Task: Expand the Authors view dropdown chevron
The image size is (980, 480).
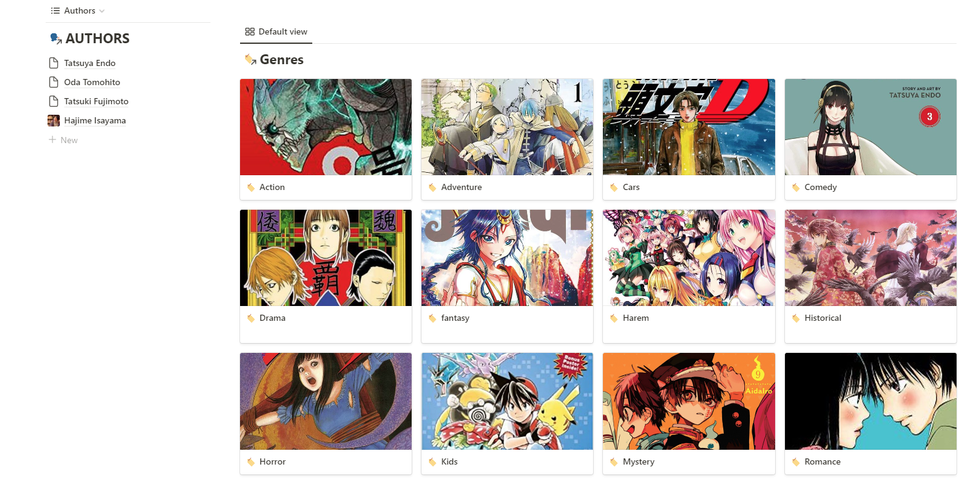Action: click(102, 11)
